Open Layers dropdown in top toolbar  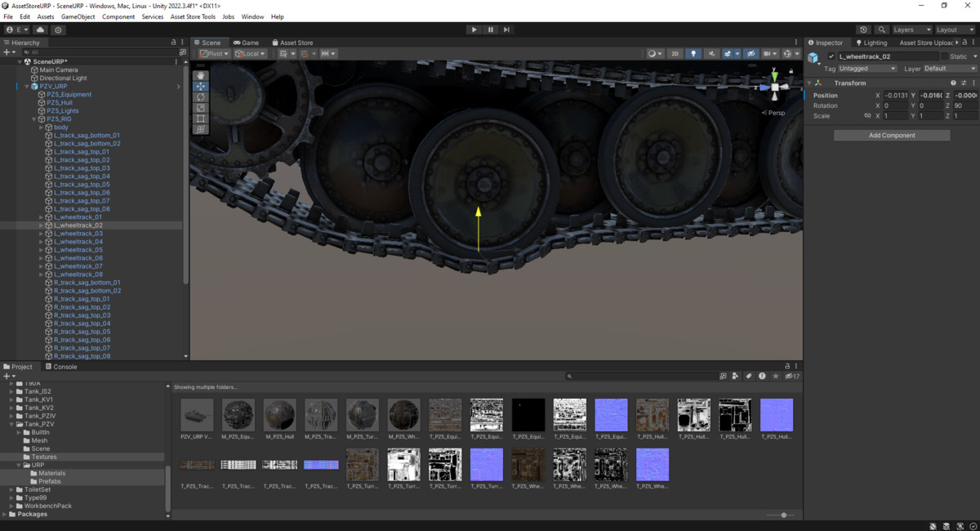pyautogui.click(x=911, y=29)
